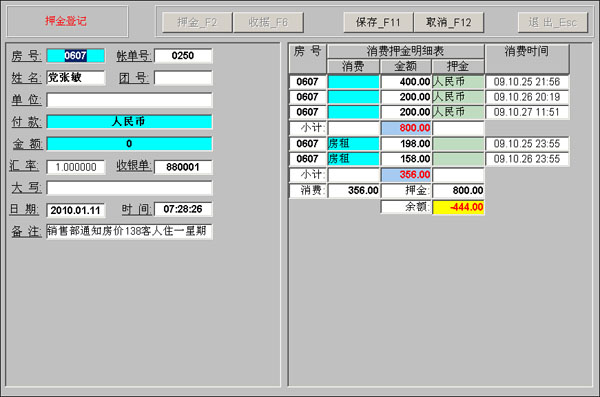Click the 退出_Esc exit button

[553, 23]
